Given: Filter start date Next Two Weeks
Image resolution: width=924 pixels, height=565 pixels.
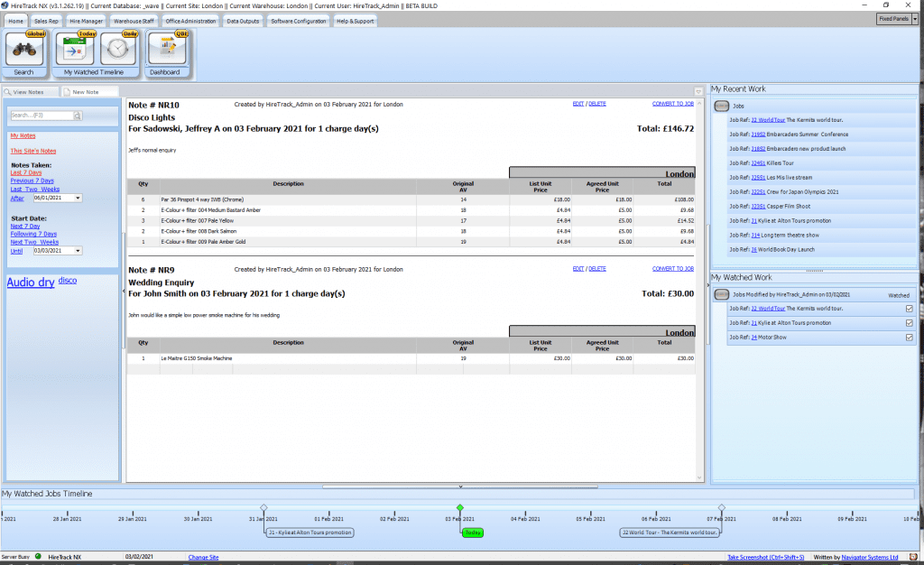Looking at the screenshot, I should click(x=34, y=242).
